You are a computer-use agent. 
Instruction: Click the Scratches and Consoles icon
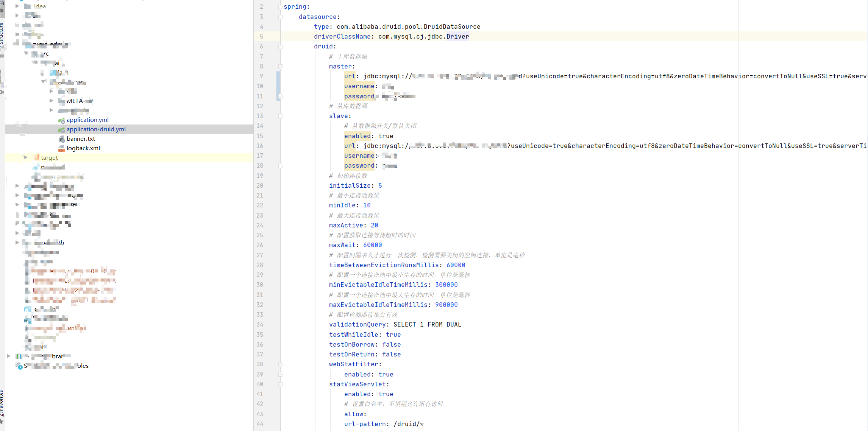tap(20, 366)
